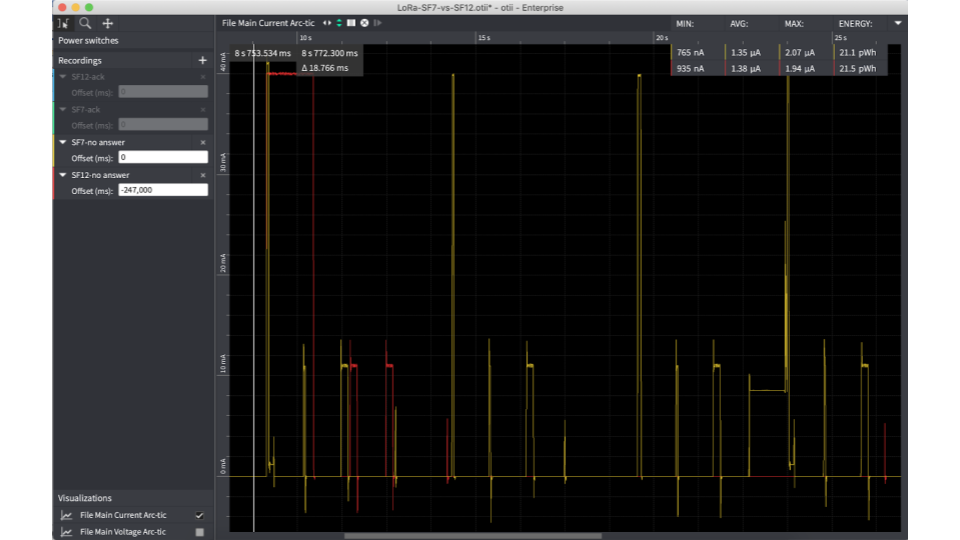The width and height of the screenshot is (960, 540).
Task: Click SF7-no answer offset field
Action: pyautogui.click(x=163, y=157)
